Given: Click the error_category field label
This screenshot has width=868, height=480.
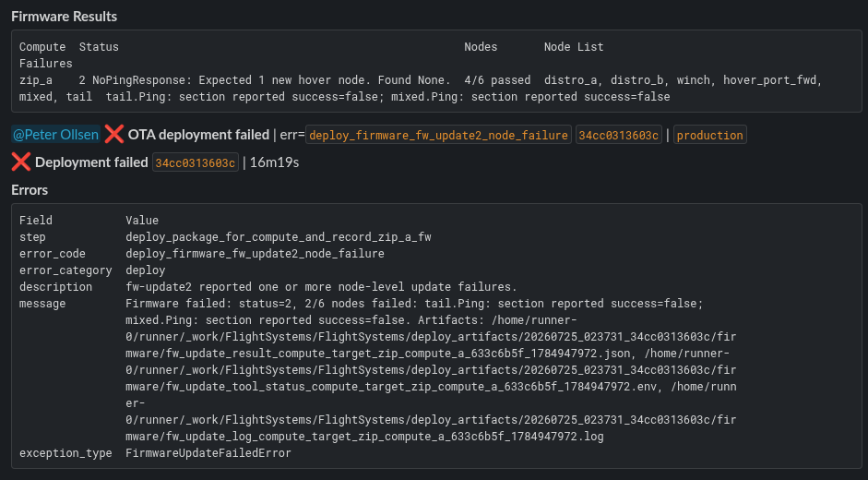Looking at the screenshot, I should click(65, 270).
